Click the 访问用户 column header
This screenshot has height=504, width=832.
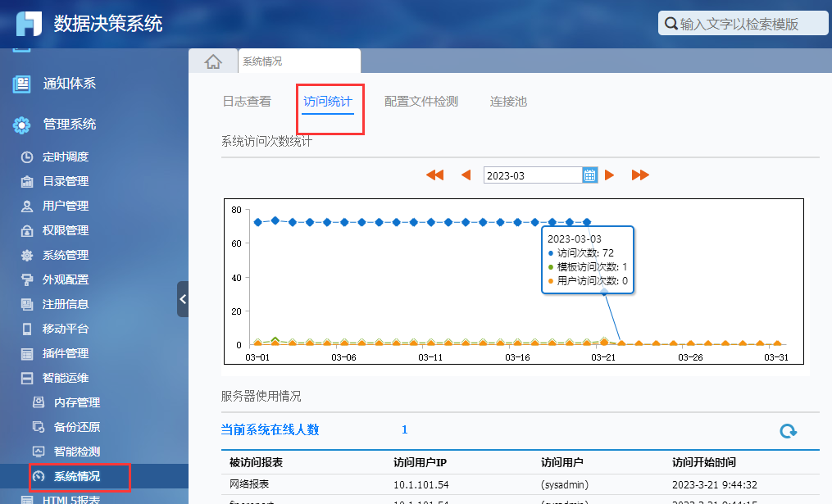pos(562,463)
